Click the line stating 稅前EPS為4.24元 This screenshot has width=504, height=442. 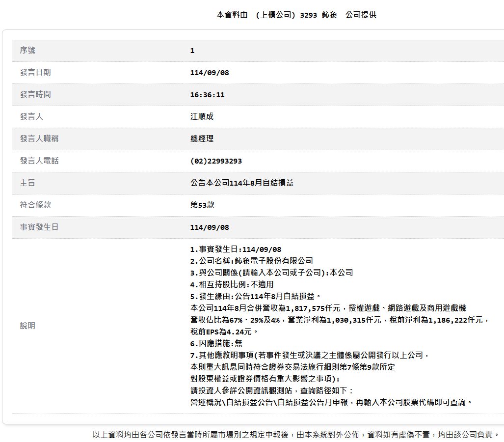click(224, 331)
